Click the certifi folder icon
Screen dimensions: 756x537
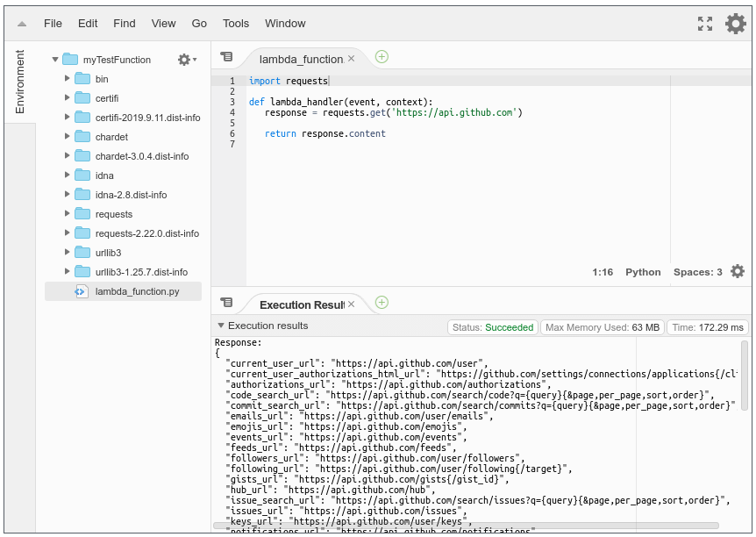pos(82,98)
